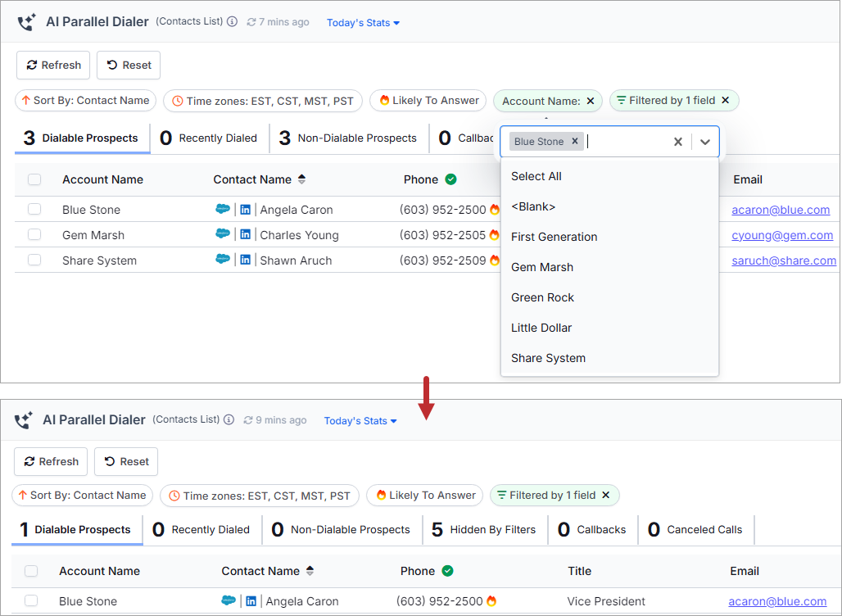Screen dimensions: 842x616
Task: Open the LinkedIn icon for Shawn Aruch
Action: coord(246,260)
